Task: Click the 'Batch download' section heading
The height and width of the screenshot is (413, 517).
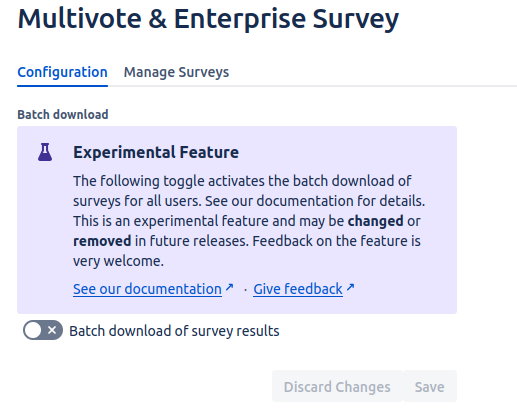Action: coord(63,114)
